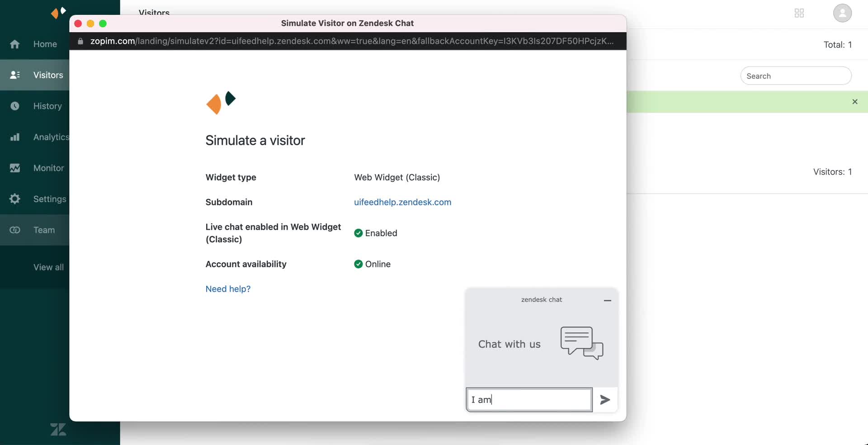
Task: Click the Zendesk logo at sidebar bottom
Action: 58,429
